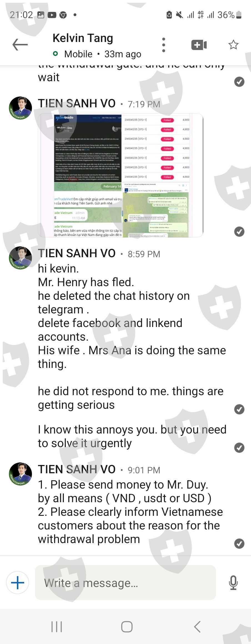Tap read checkmark beside the image message
The height and width of the screenshot is (644, 251).
pyautogui.click(x=239, y=231)
